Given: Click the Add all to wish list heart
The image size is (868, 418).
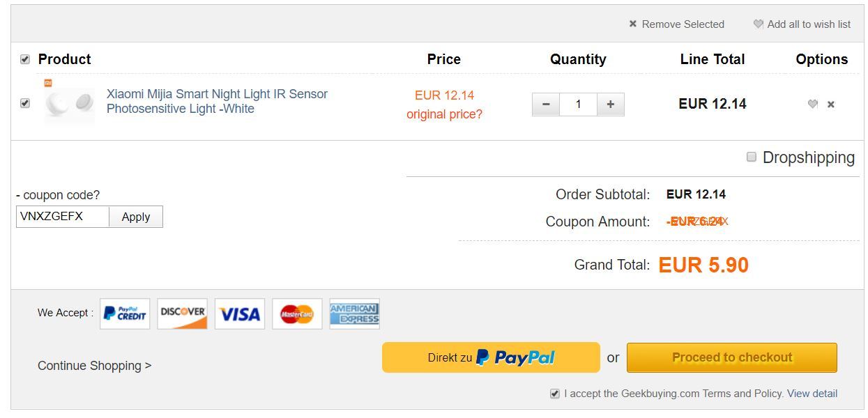Looking at the screenshot, I should (x=758, y=24).
